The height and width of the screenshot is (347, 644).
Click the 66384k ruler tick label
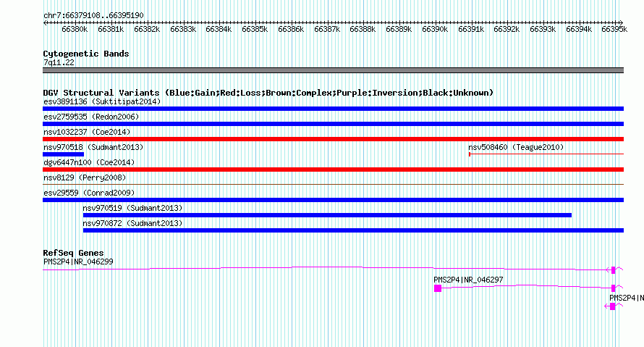(219, 29)
